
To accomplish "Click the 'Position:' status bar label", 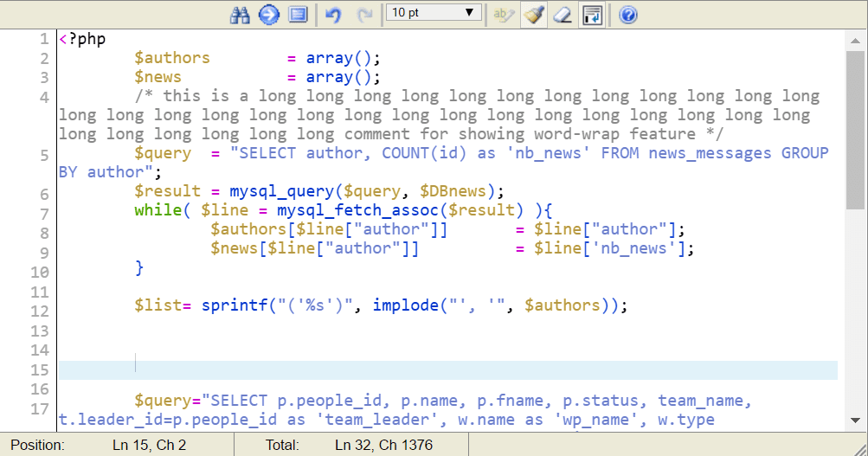I will [37, 445].
